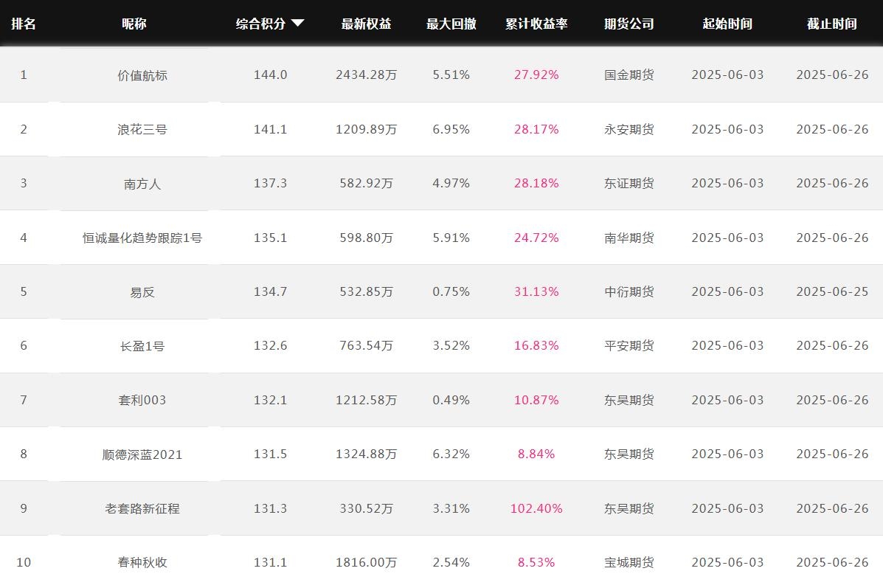Select nickname 长盈1号
Viewport: 883px width, 588px height.
142,346
